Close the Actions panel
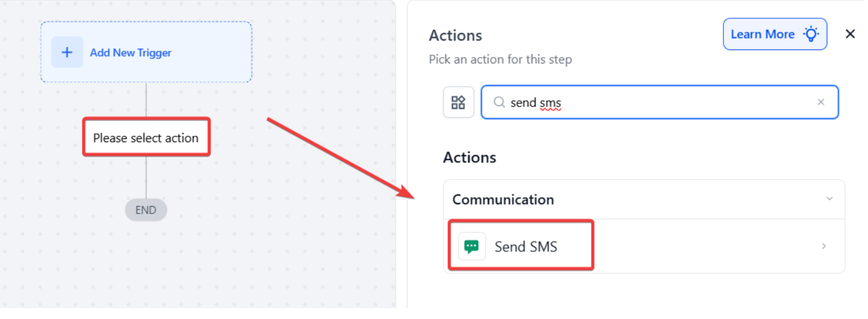Image resolution: width=868 pixels, height=319 pixels. coord(850,34)
